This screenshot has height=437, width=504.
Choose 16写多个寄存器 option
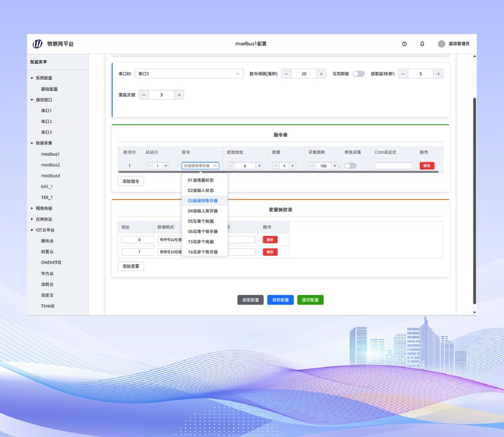(x=202, y=252)
